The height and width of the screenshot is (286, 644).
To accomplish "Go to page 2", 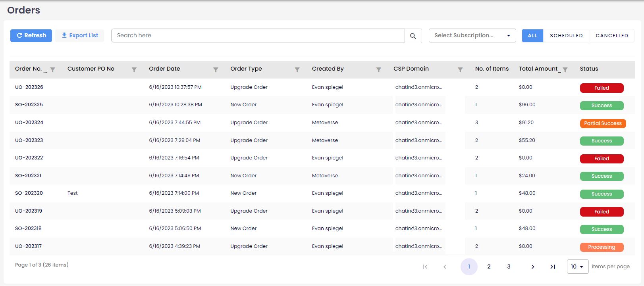I will pyautogui.click(x=489, y=267).
